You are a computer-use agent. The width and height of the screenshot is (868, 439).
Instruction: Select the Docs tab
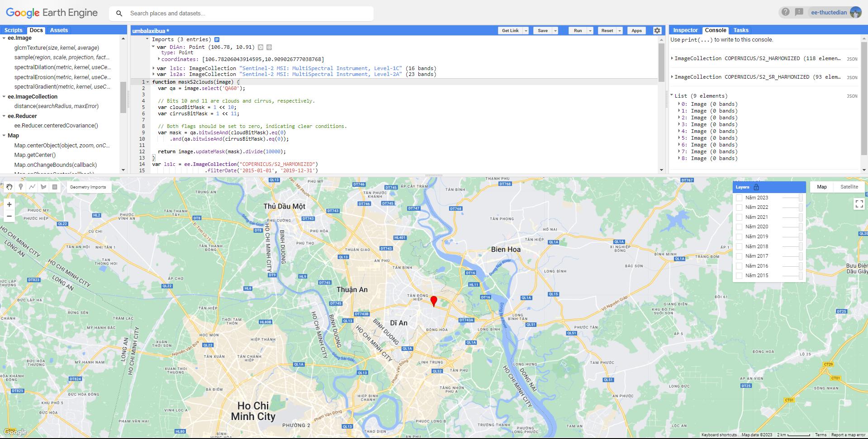[x=36, y=30]
